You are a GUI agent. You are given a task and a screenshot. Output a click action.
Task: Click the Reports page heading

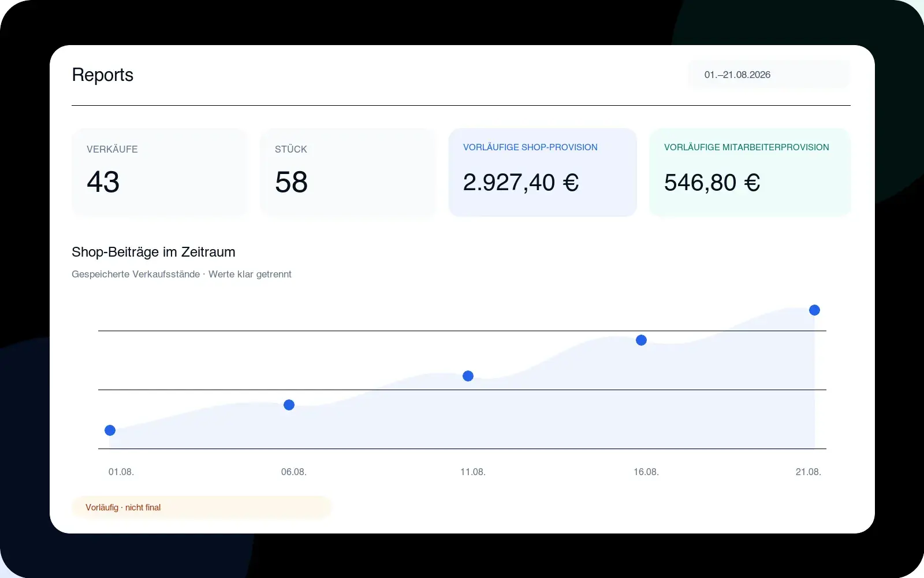click(102, 75)
